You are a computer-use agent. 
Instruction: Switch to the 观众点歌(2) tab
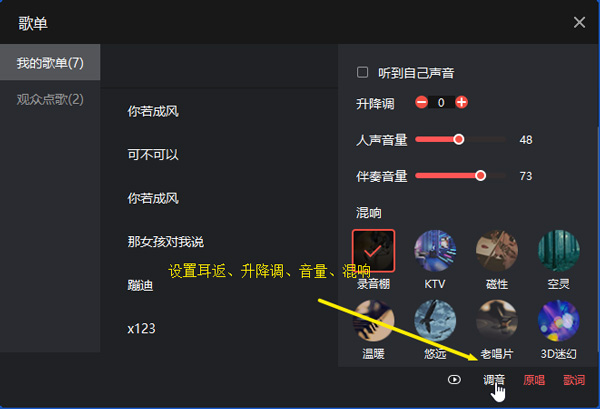[x=50, y=99]
